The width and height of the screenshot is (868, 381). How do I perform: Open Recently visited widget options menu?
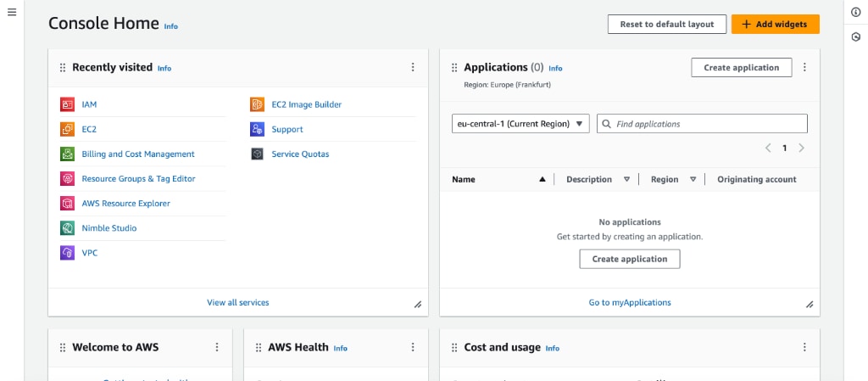pyautogui.click(x=413, y=67)
